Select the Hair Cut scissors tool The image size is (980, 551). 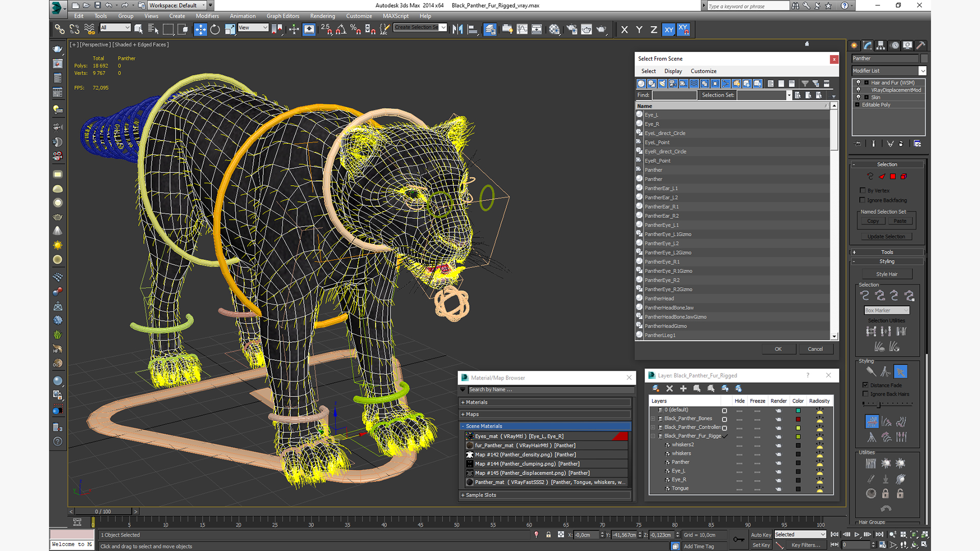(886, 371)
